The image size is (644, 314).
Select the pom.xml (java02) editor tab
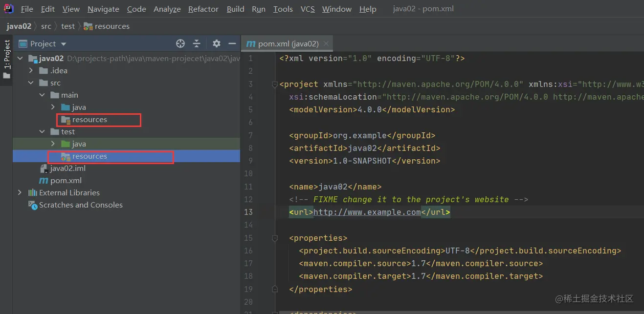[x=288, y=43]
